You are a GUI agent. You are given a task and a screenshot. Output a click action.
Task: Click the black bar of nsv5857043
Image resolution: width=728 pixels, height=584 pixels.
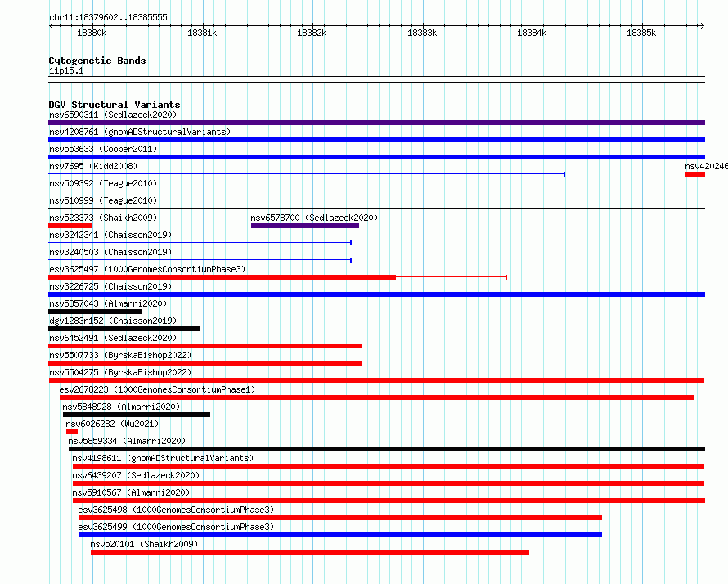click(95, 312)
